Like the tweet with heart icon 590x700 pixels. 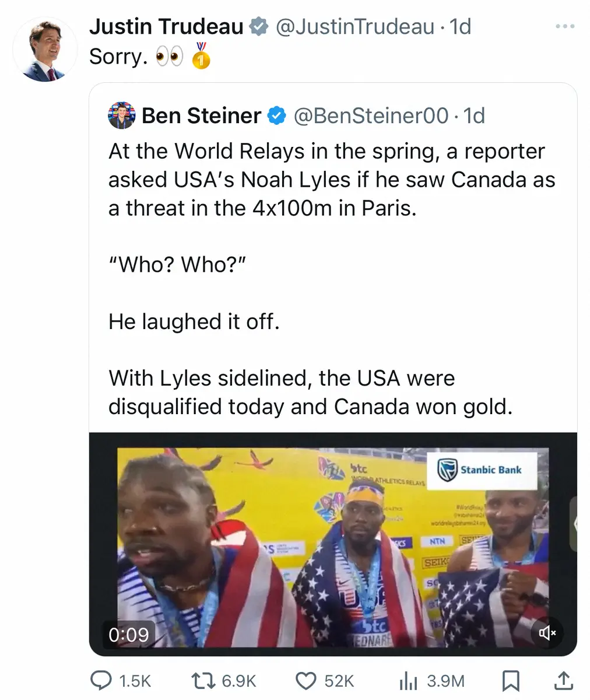[x=306, y=680]
